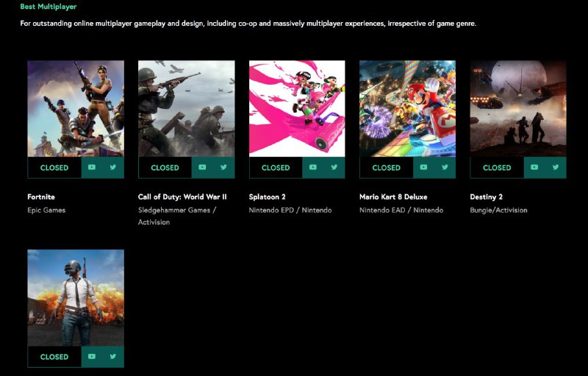This screenshot has height=376, width=588.
Task: Select the Destiny 2 cover artwork
Action: point(518,108)
